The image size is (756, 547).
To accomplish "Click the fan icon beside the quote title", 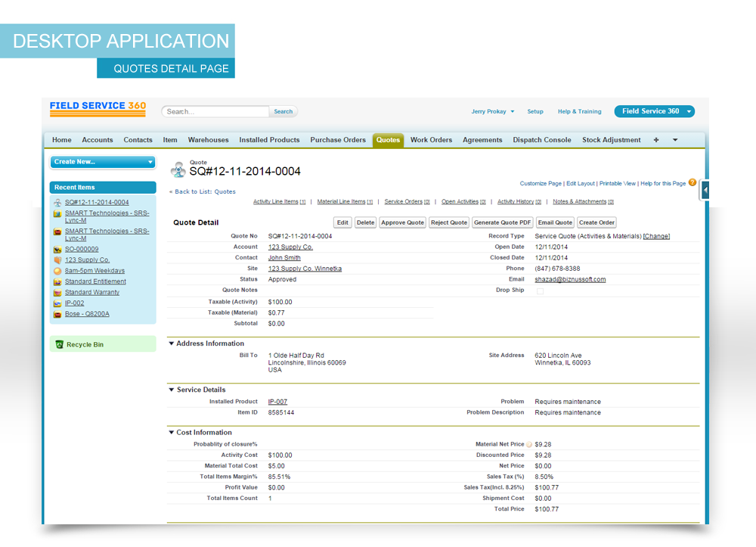I will pos(178,169).
